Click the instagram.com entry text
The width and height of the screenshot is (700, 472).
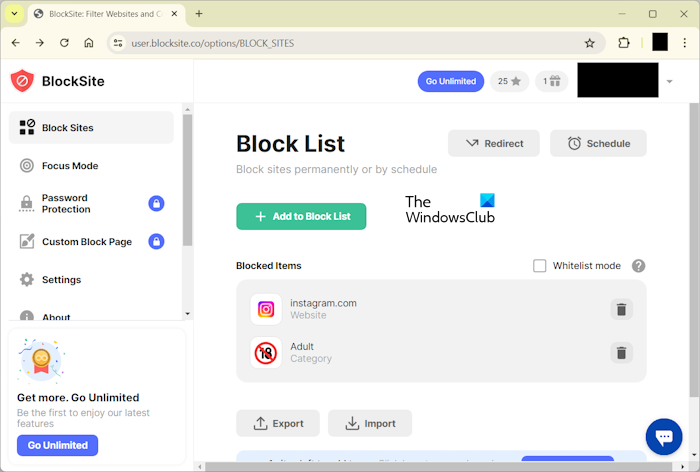[x=323, y=303]
